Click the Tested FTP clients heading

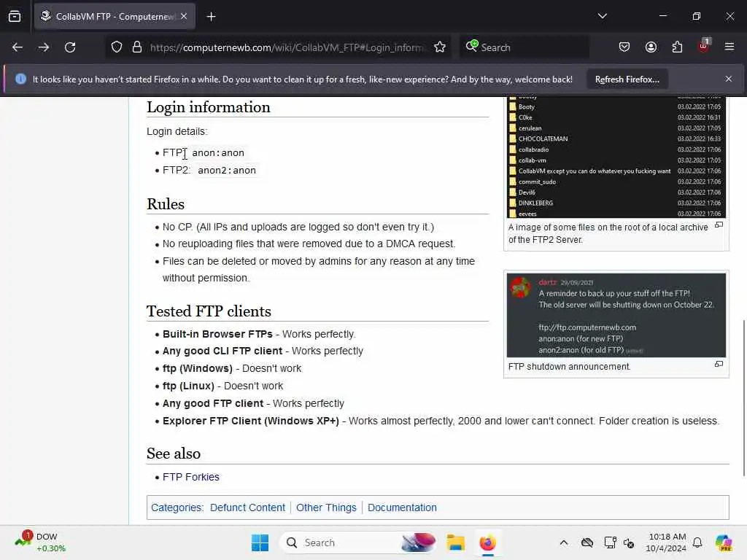(x=209, y=311)
